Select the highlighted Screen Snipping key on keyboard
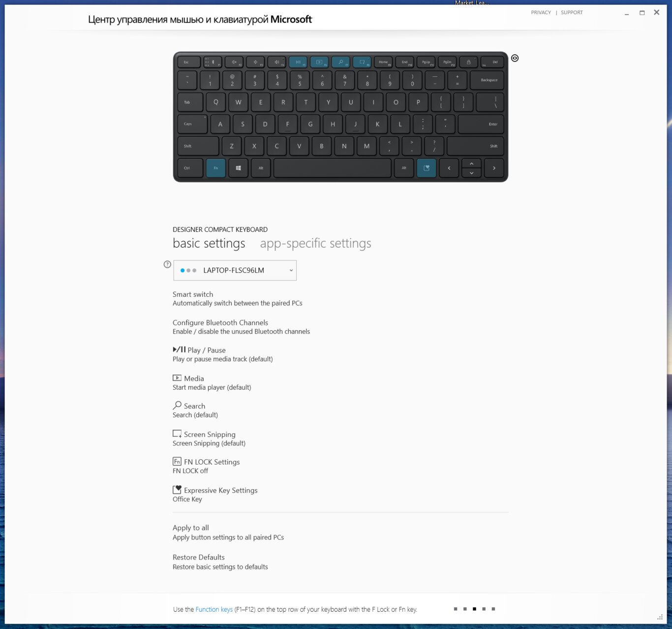 pos(362,62)
